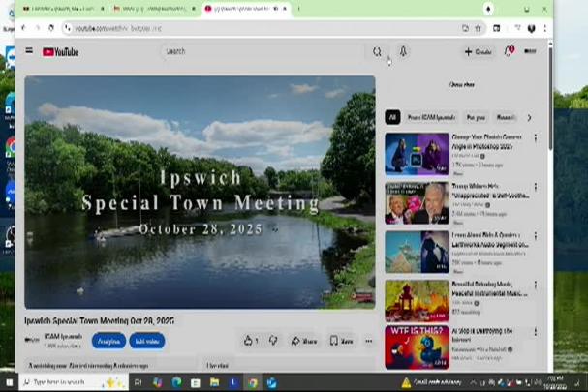The width and height of the screenshot is (588, 392).
Task: Open the YouTube hamburger guide menu
Action: click(x=29, y=51)
